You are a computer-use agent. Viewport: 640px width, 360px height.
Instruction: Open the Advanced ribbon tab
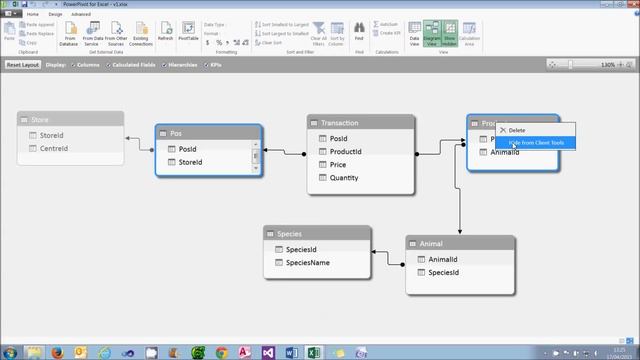click(x=81, y=14)
